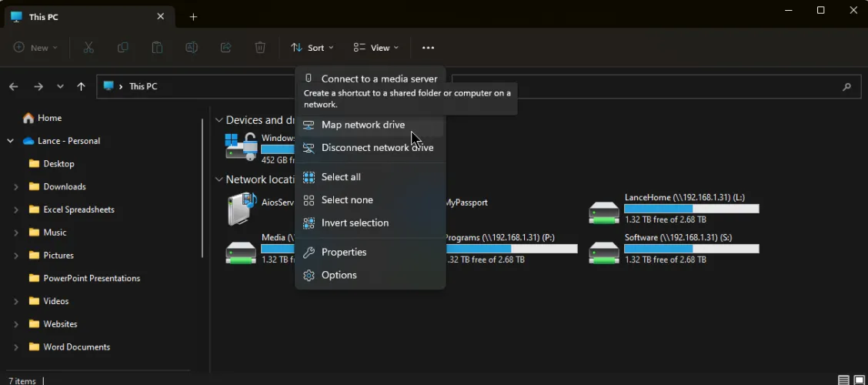Choose Map network drive from menu
The image size is (868, 385).
[x=362, y=125]
